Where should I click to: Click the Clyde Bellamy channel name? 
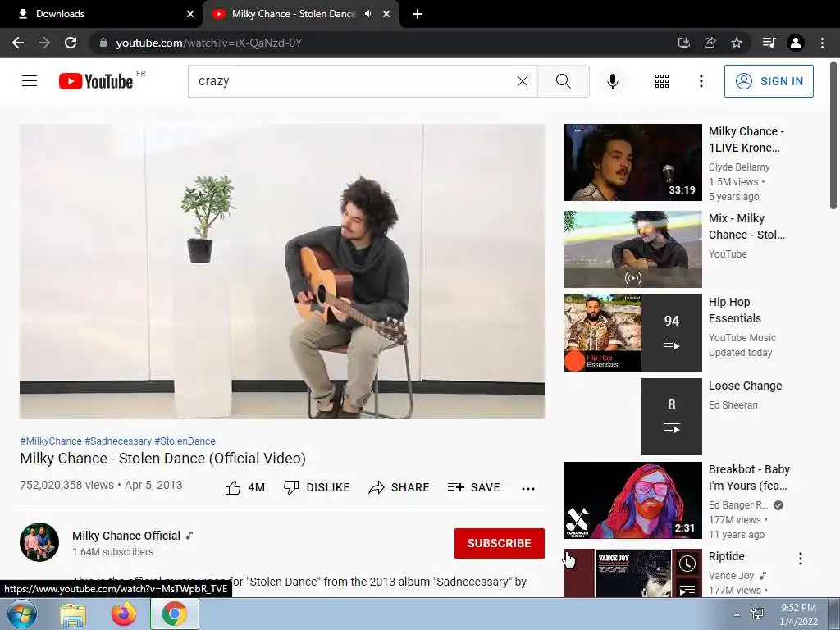tap(739, 167)
